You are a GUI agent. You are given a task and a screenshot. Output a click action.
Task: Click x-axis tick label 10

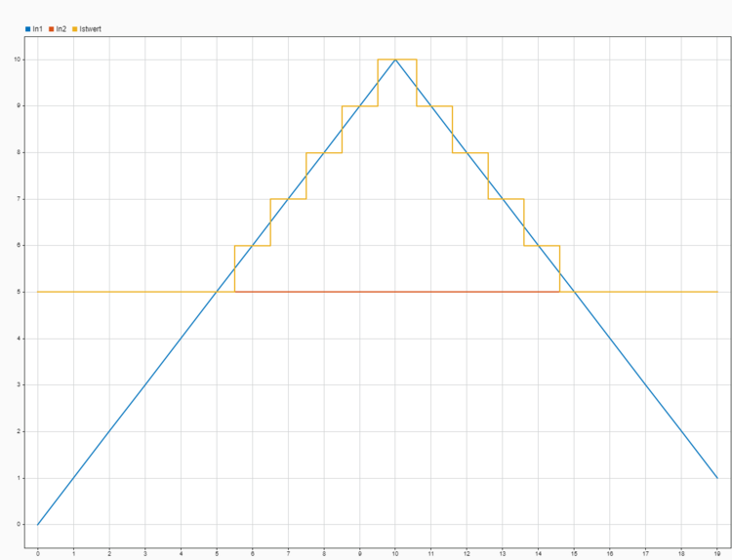395,554
